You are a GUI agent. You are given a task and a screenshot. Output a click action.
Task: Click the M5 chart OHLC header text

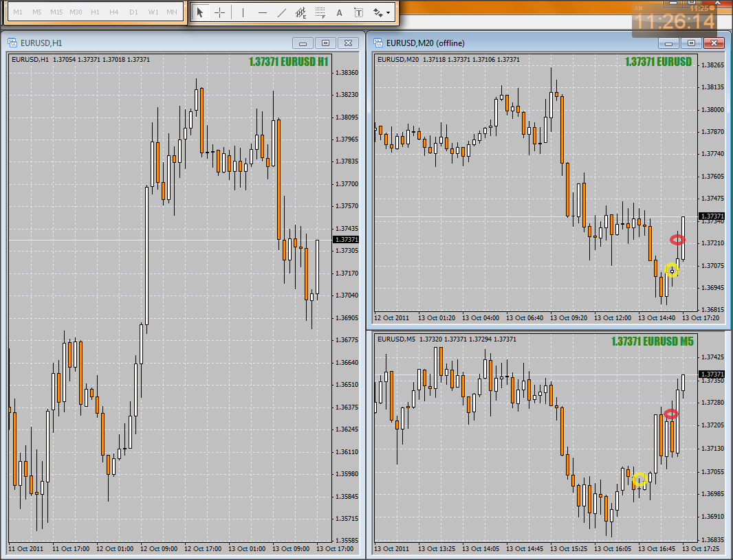tap(446, 339)
